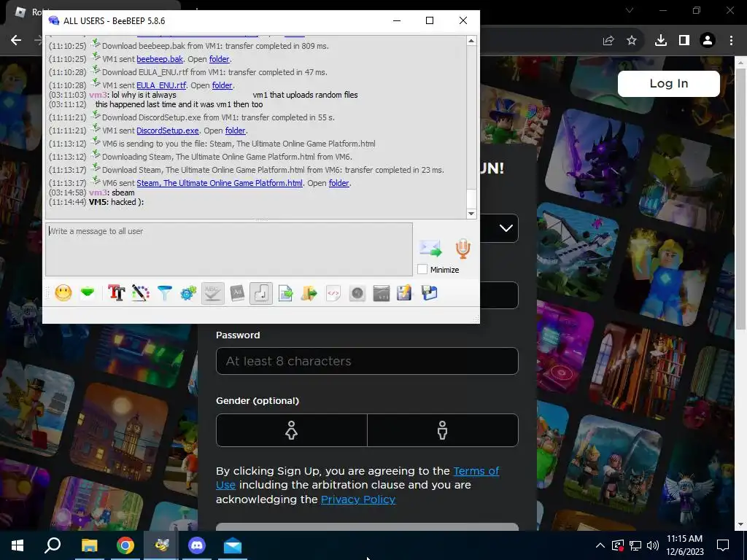
Task: Open the DiscordSetup.exe link
Action: click(x=168, y=131)
